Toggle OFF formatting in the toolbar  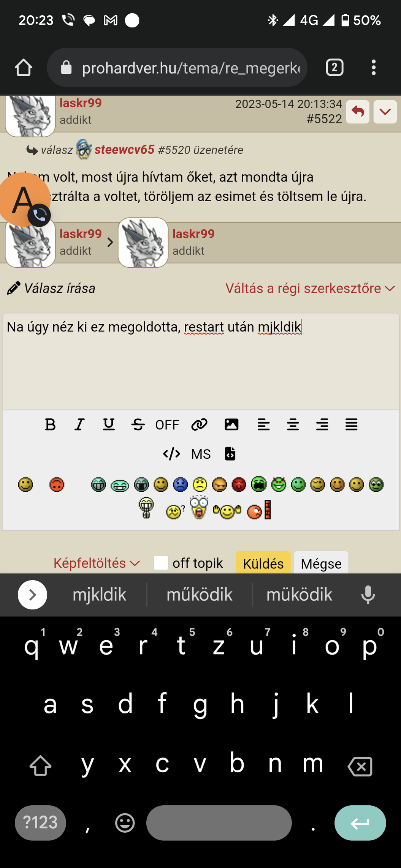(x=167, y=425)
